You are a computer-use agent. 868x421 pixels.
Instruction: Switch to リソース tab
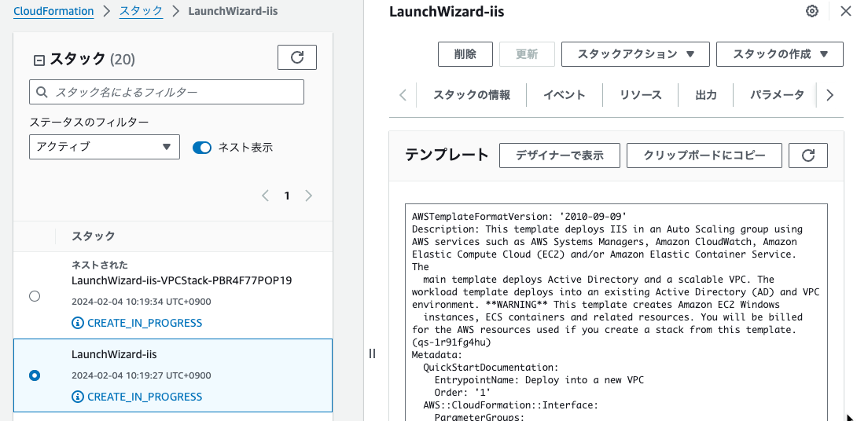[641, 95]
